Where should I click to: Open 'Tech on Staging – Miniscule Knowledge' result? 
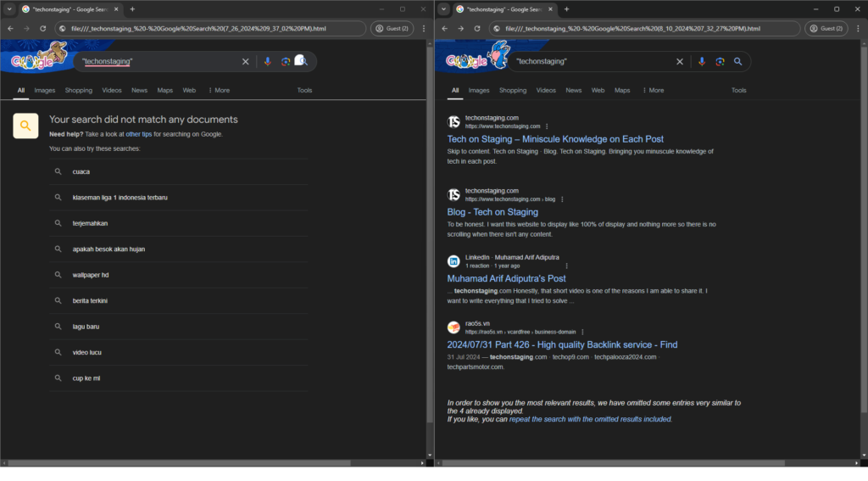(555, 139)
